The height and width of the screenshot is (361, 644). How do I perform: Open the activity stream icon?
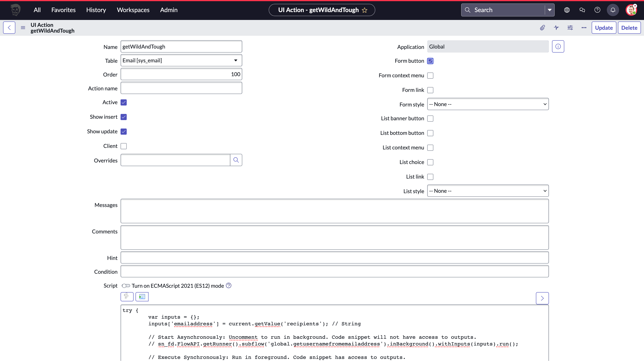(556, 27)
